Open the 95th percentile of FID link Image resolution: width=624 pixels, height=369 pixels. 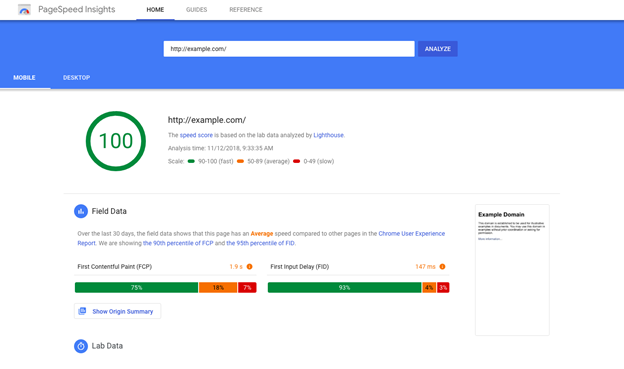click(x=261, y=243)
